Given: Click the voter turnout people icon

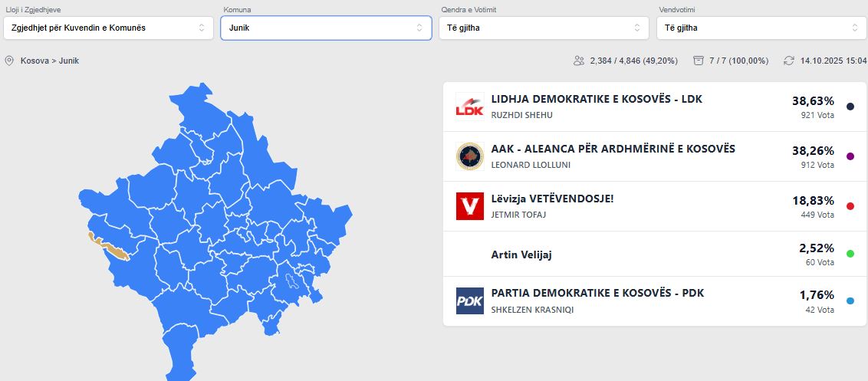Looking at the screenshot, I should 579,61.
